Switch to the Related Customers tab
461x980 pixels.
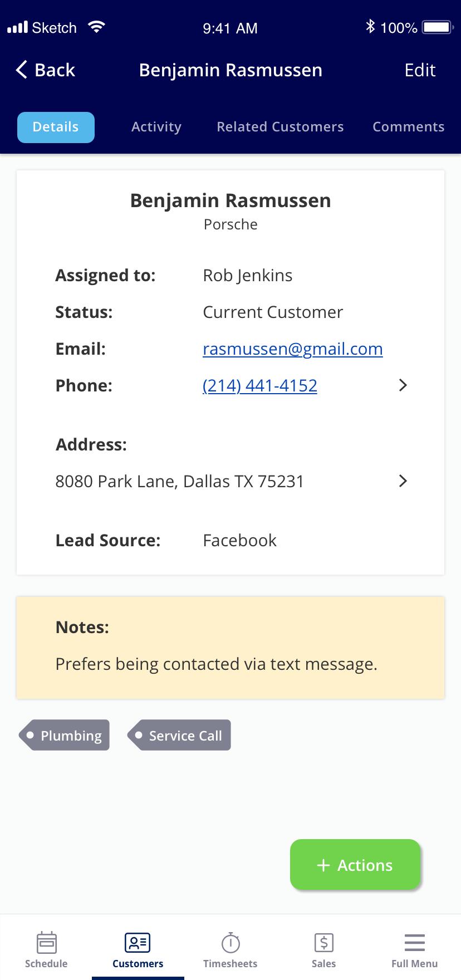pyautogui.click(x=280, y=127)
